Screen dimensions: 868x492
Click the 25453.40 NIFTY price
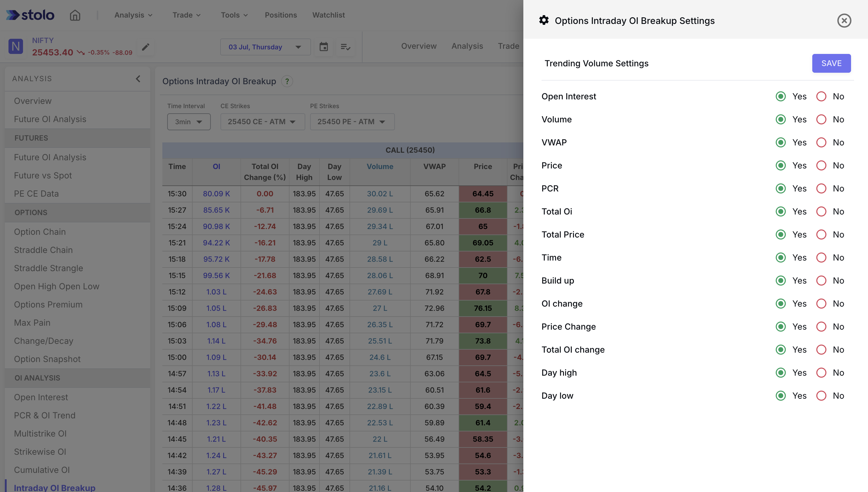pos(52,52)
